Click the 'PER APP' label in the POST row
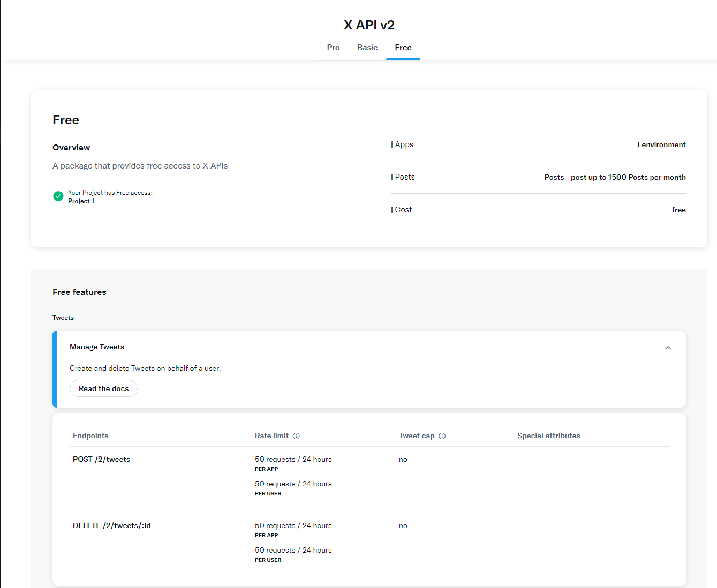The image size is (717, 588). (x=267, y=469)
